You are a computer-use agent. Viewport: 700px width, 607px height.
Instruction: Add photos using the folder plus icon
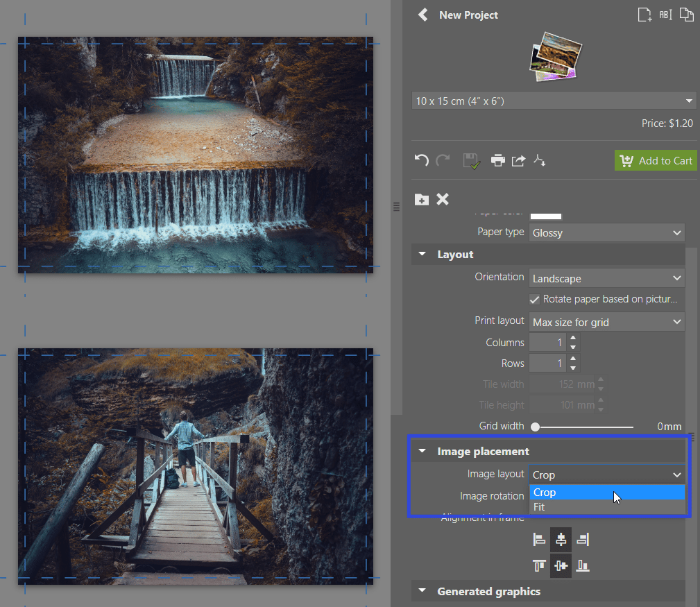[421, 199]
